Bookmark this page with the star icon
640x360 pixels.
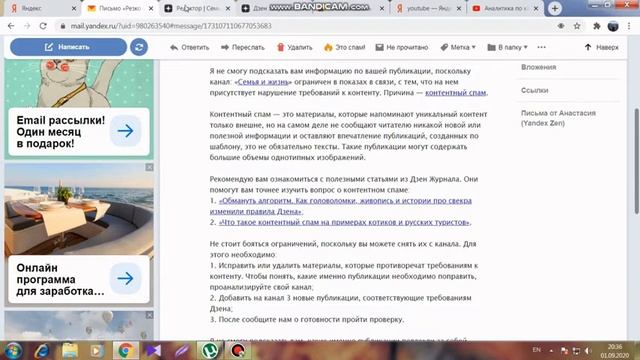tap(577, 26)
